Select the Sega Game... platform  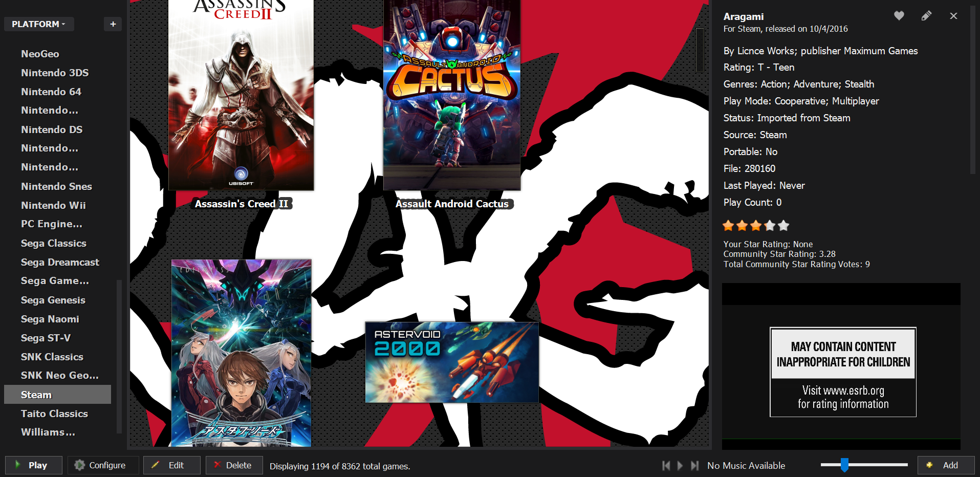[x=55, y=281]
